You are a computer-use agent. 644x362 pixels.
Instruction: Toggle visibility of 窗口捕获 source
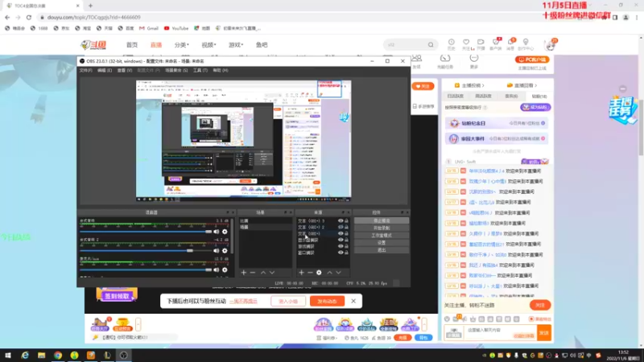tap(341, 253)
